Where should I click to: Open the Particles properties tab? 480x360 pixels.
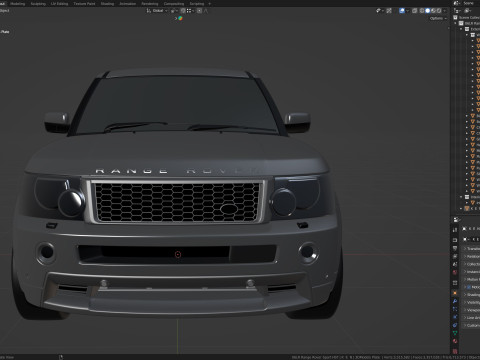[455, 309]
